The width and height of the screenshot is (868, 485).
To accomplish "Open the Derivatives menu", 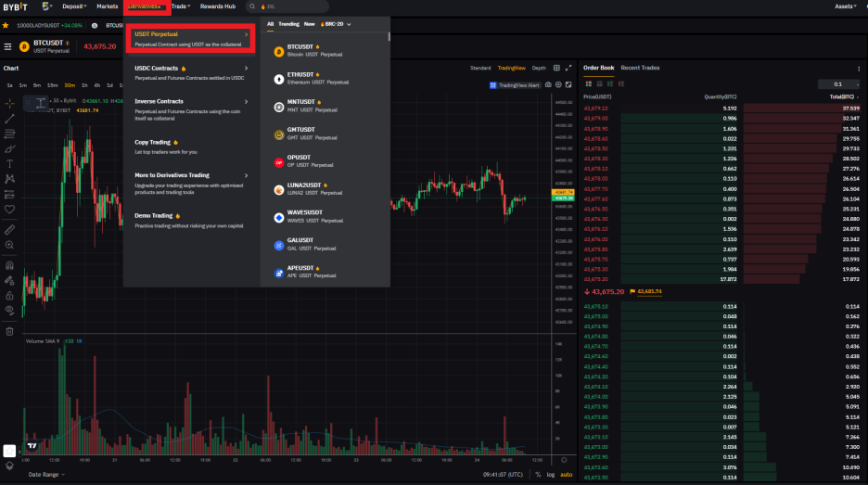I will click(x=145, y=6).
